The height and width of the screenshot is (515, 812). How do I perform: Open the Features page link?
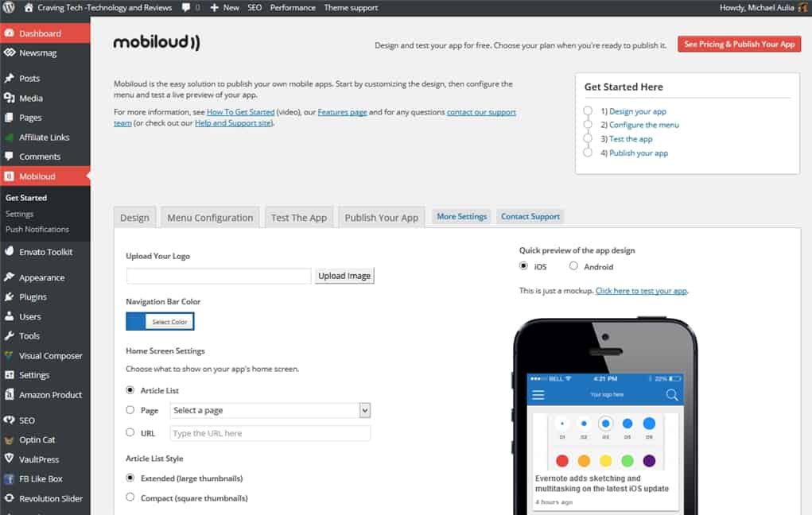tap(342, 112)
